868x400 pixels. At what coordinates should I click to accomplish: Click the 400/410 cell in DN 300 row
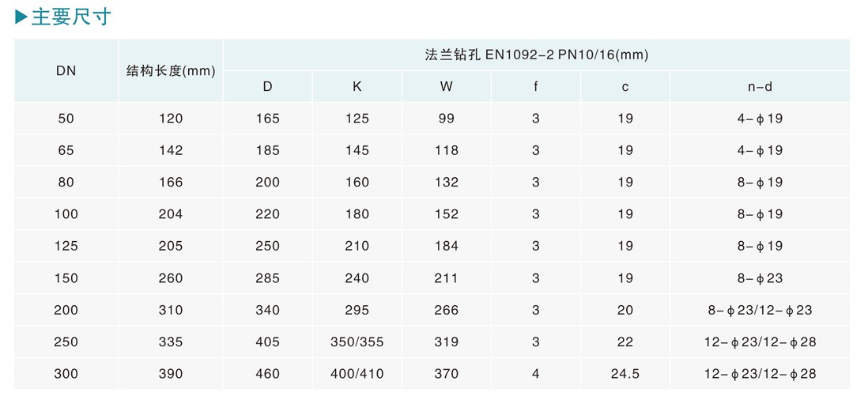point(357,375)
